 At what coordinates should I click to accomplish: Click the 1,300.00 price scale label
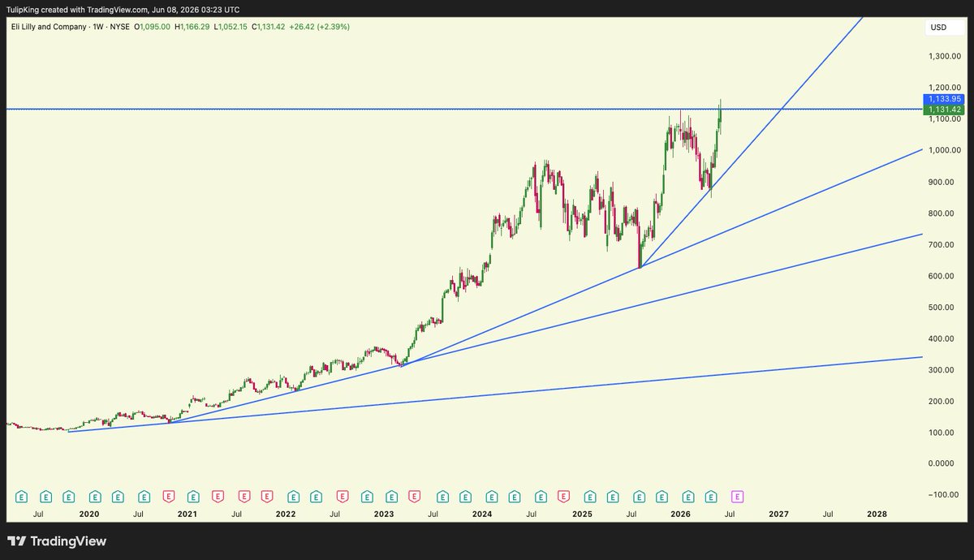[x=945, y=56]
